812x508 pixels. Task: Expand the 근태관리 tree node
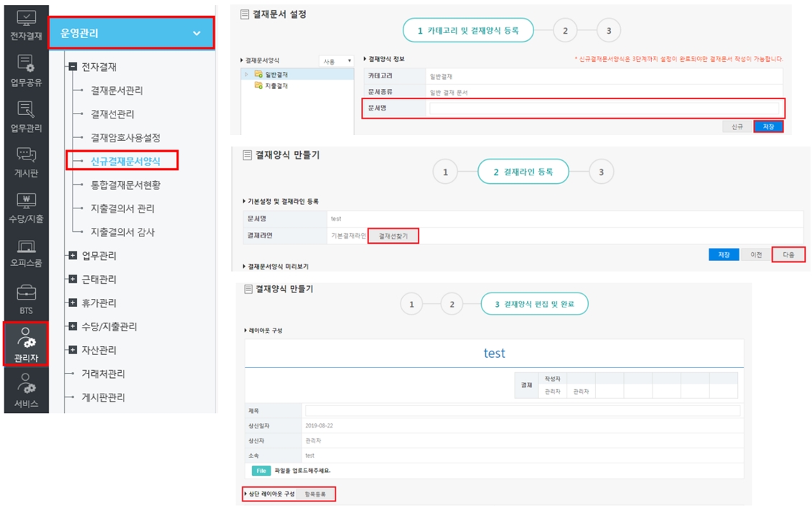pos(73,279)
